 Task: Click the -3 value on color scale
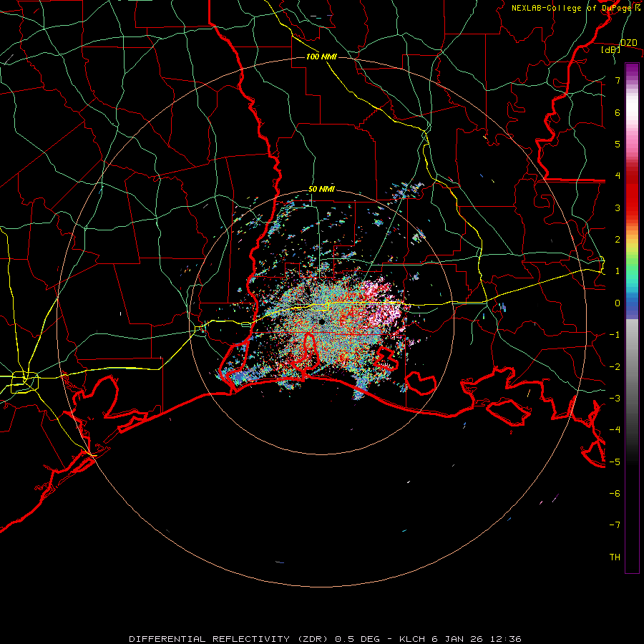tap(615, 399)
